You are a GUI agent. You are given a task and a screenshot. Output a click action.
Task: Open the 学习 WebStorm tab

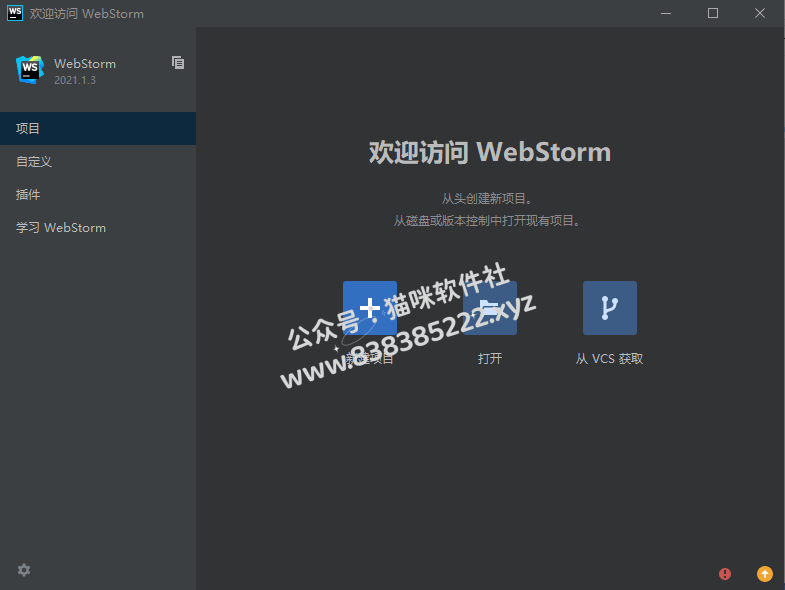click(98, 227)
